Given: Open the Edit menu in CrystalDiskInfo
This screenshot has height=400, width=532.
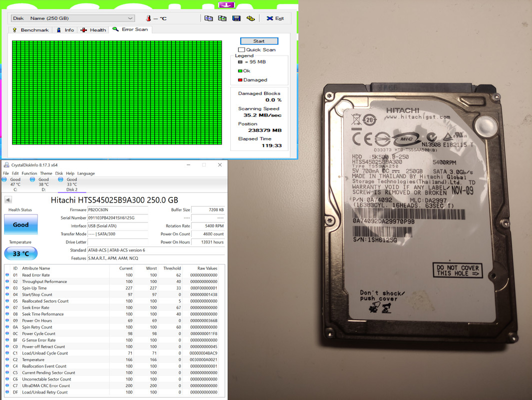Looking at the screenshot, I should coord(15,173).
